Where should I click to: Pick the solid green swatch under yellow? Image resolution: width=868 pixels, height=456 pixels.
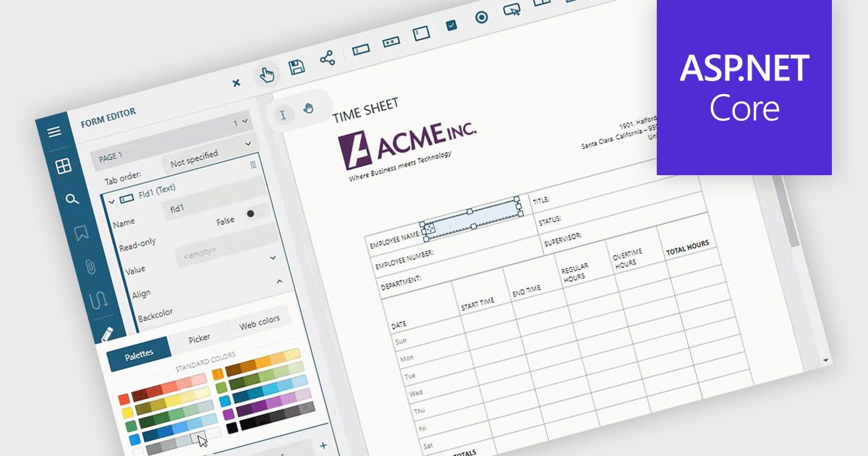[132, 426]
